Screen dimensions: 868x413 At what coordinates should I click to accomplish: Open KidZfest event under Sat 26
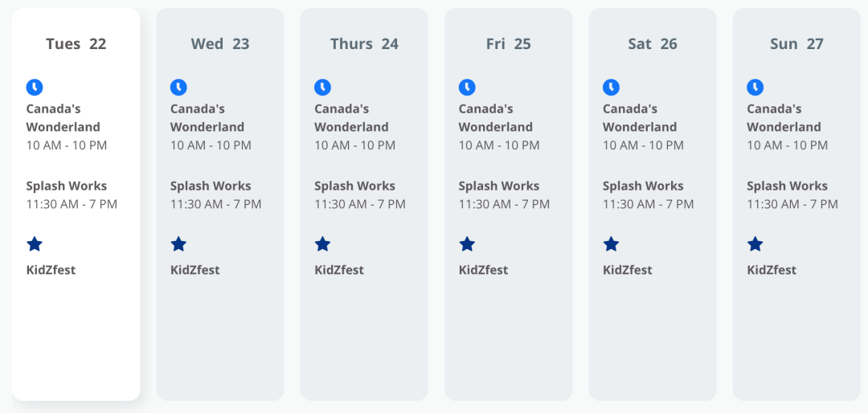pyautogui.click(x=628, y=270)
